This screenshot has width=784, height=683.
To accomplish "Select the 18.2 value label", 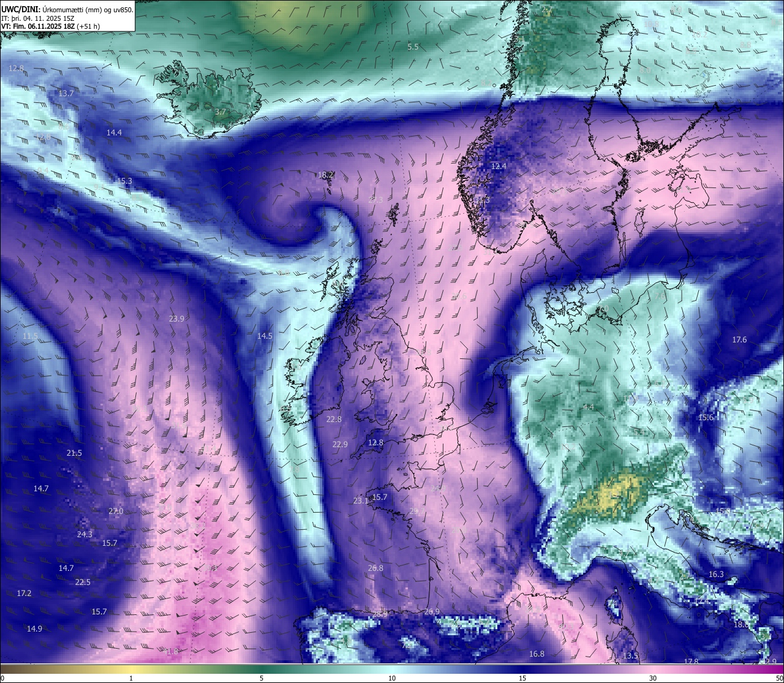I will point(325,175).
